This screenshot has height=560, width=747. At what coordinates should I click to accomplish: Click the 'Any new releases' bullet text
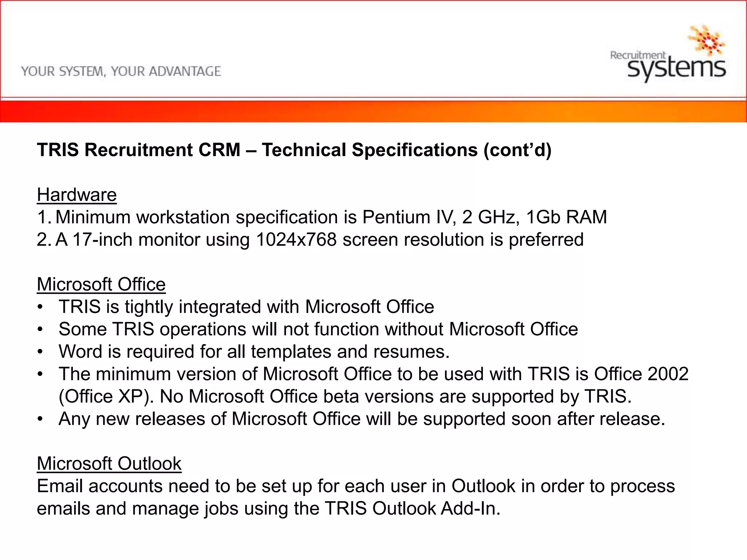point(362,419)
